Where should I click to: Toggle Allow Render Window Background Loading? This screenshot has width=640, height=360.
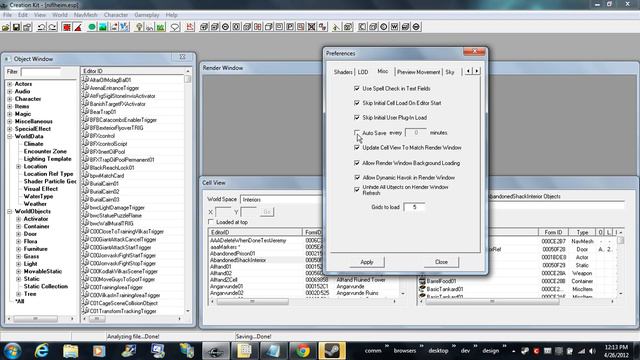pyautogui.click(x=357, y=163)
